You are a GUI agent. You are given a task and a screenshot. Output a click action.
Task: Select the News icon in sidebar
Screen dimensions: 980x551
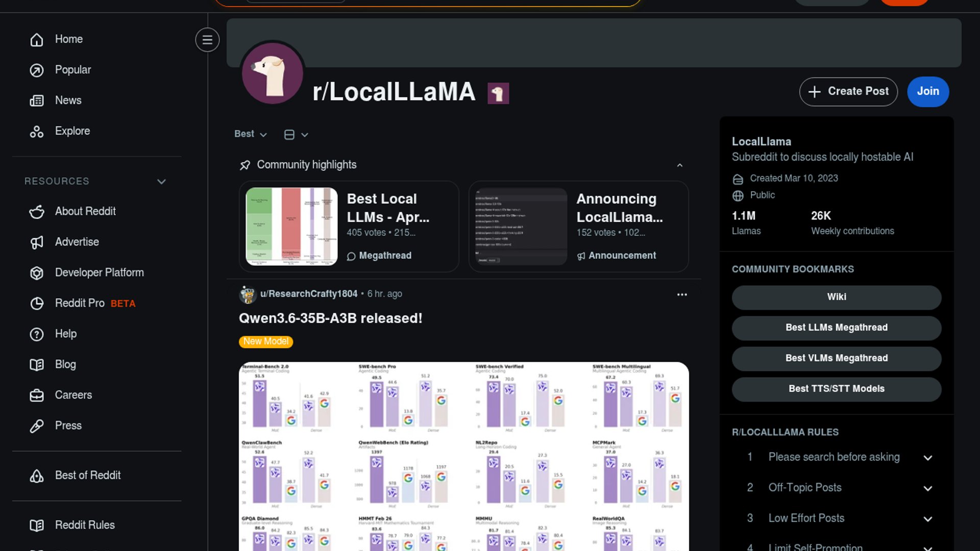tap(37, 101)
